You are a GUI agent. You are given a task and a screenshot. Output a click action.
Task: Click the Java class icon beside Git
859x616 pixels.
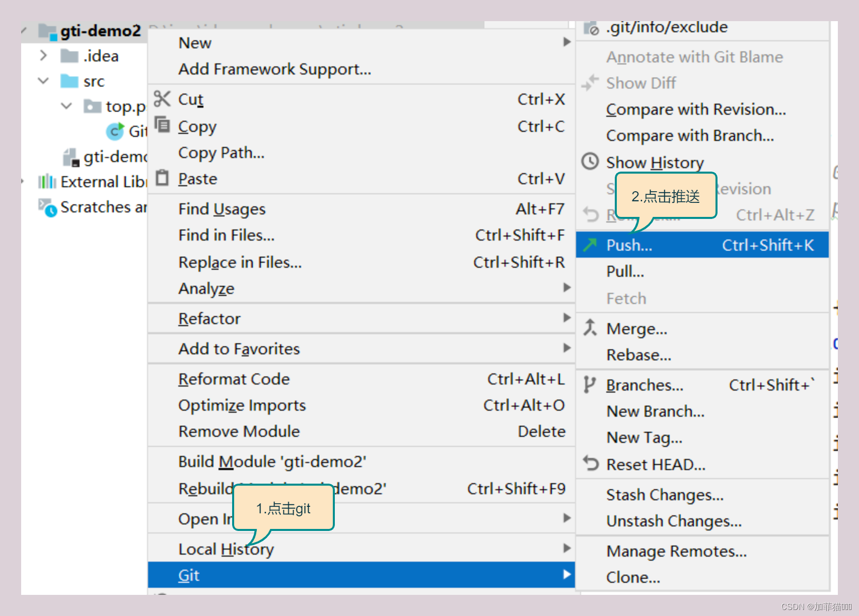tap(115, 131)
